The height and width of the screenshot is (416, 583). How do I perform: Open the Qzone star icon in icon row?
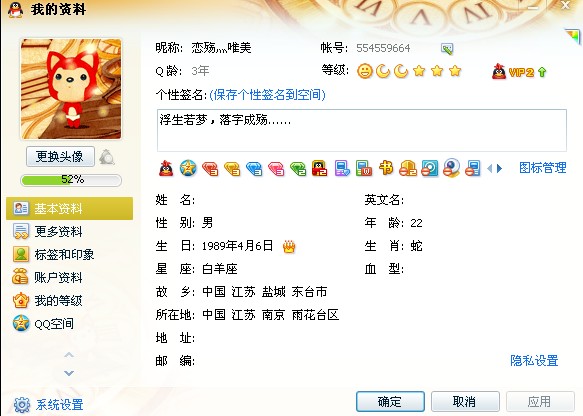188,168
